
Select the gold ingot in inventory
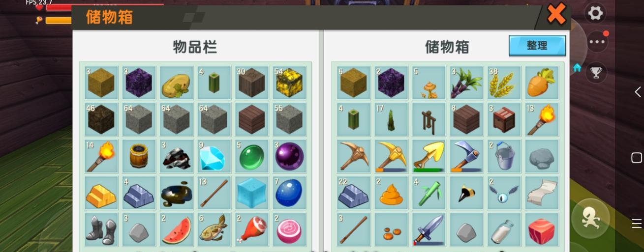[101, 193]
